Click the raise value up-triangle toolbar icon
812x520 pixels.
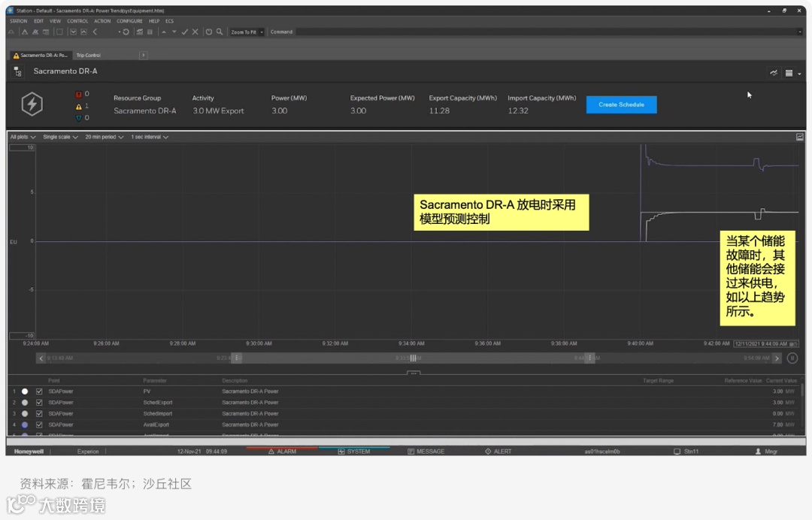pyautogui.click(x=164, y=32)
